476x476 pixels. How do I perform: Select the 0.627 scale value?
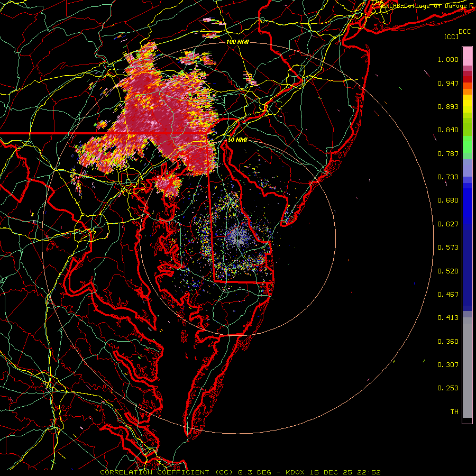(x=448, y=224)
